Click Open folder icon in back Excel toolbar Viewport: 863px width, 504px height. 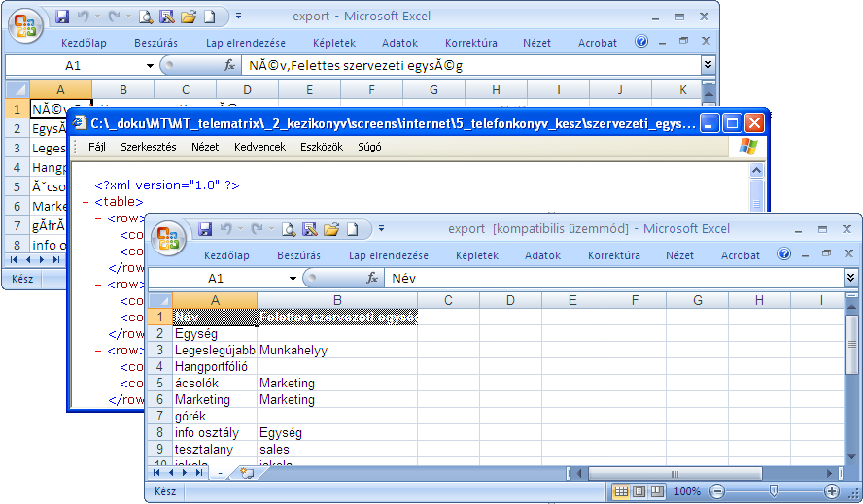coord(189,17)
